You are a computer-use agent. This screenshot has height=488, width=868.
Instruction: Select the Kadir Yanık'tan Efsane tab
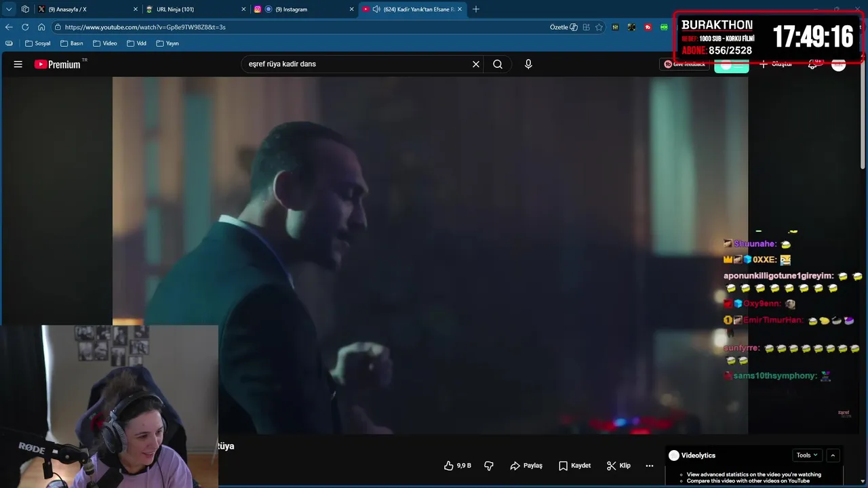point(412,9)
